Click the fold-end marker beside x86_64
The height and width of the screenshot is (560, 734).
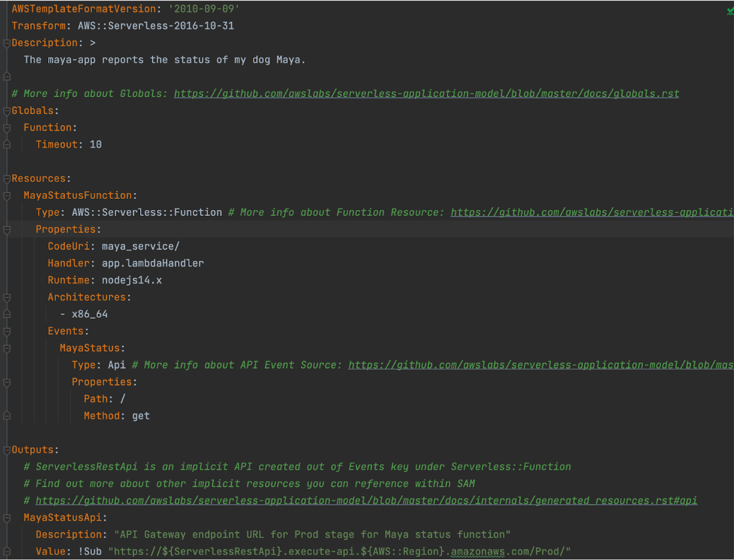tap(6, 314)
